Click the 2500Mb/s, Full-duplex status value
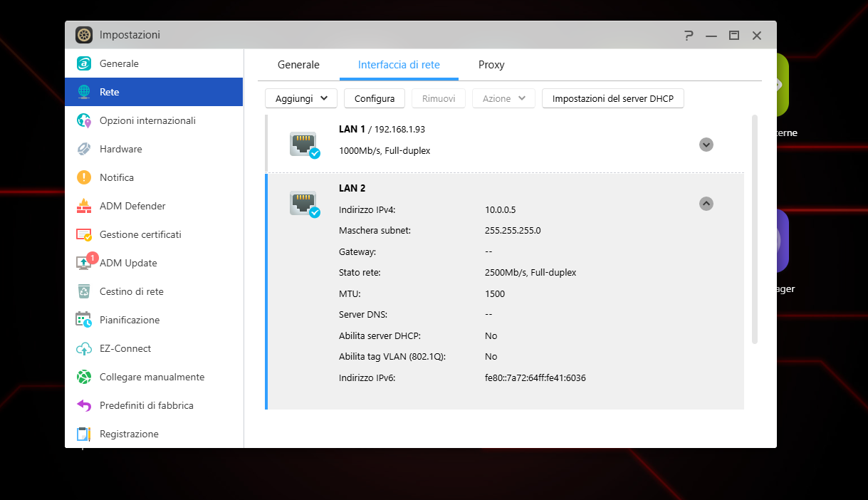The image size is (868, 500). click(x=530, y=273)
